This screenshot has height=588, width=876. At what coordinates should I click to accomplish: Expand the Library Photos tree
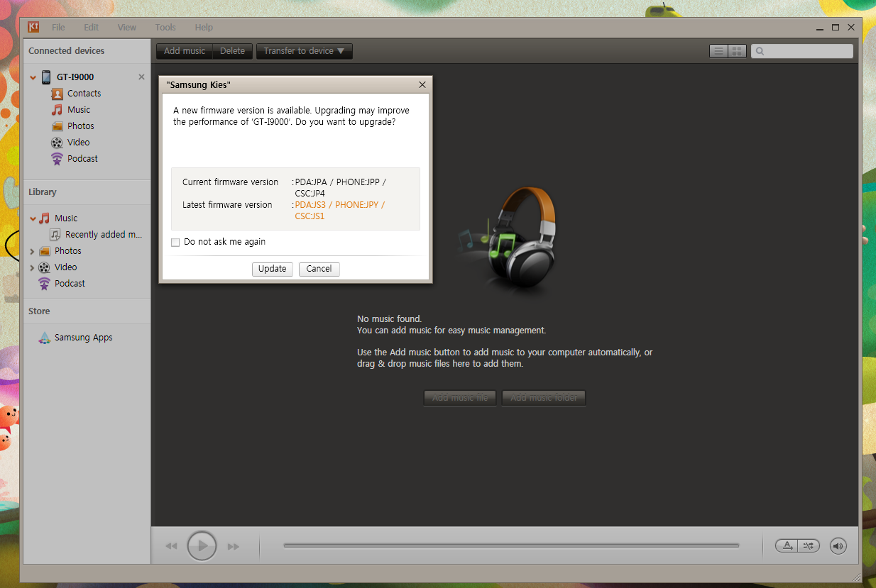tap(32, 251)
